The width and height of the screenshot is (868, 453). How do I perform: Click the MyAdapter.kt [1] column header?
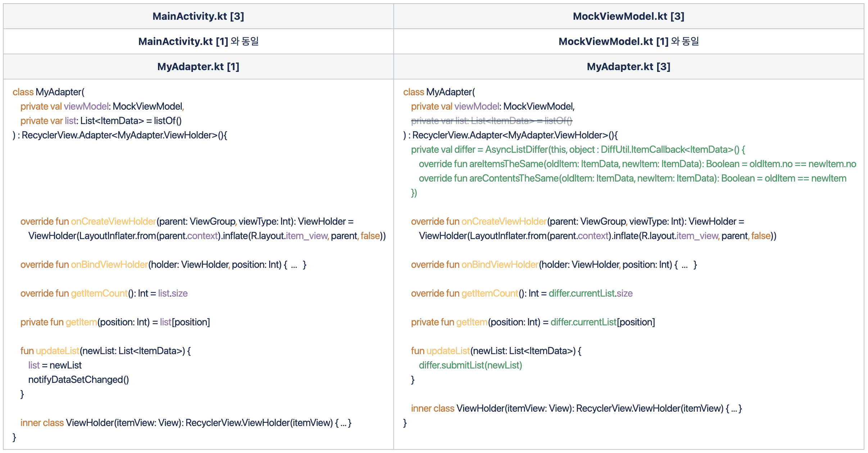tap(198, 67)
